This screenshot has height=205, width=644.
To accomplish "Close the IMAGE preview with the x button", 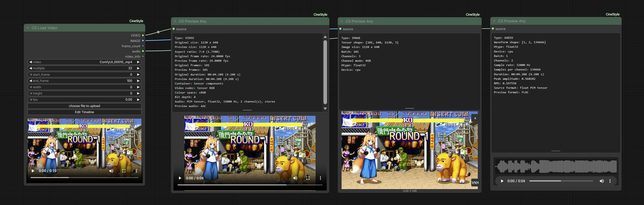I will point(475,118).
